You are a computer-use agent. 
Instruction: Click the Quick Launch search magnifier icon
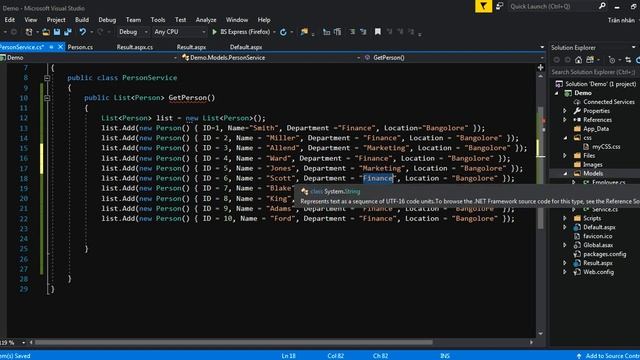tap(602, 6)
